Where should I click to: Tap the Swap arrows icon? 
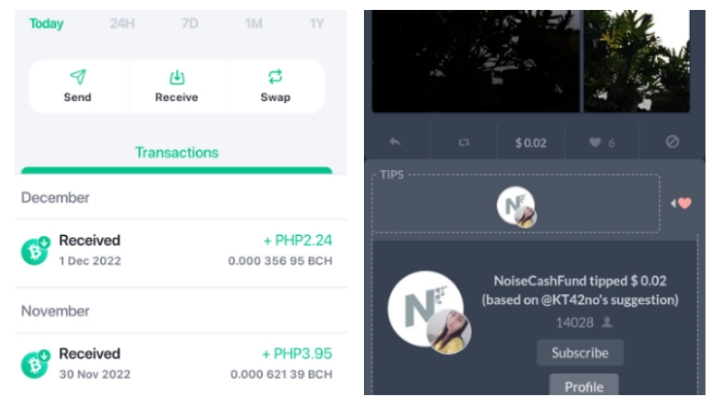coord(275,77)
